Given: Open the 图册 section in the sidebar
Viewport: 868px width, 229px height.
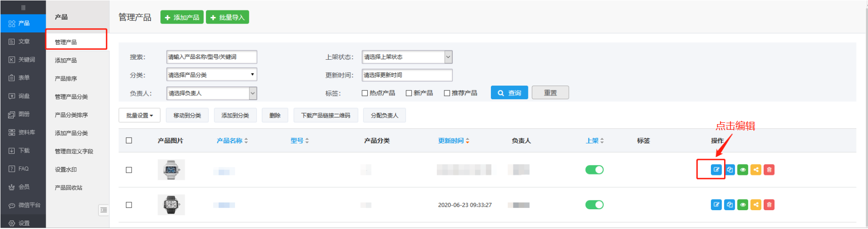Looking at the screenshot, I should click(23, 114).
